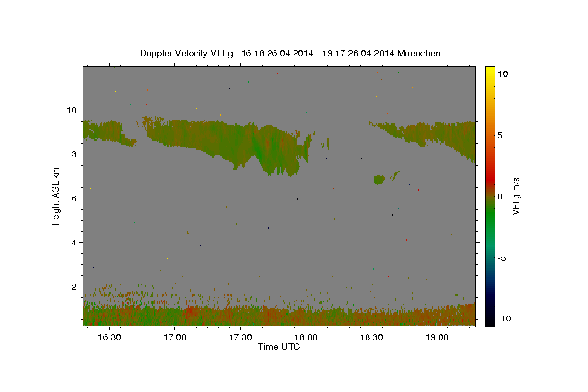Click the plot title 'Doppler Velocity VELg'

coord(187,53)
